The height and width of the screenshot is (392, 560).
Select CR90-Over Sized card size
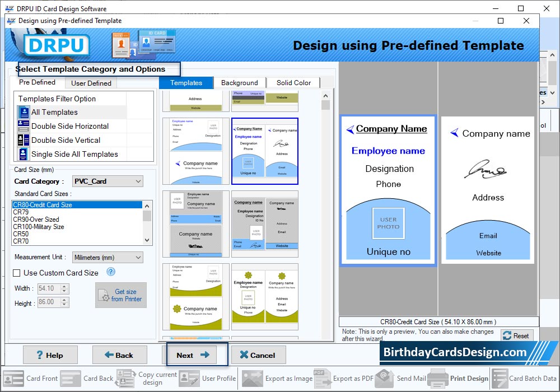(77, 219)
